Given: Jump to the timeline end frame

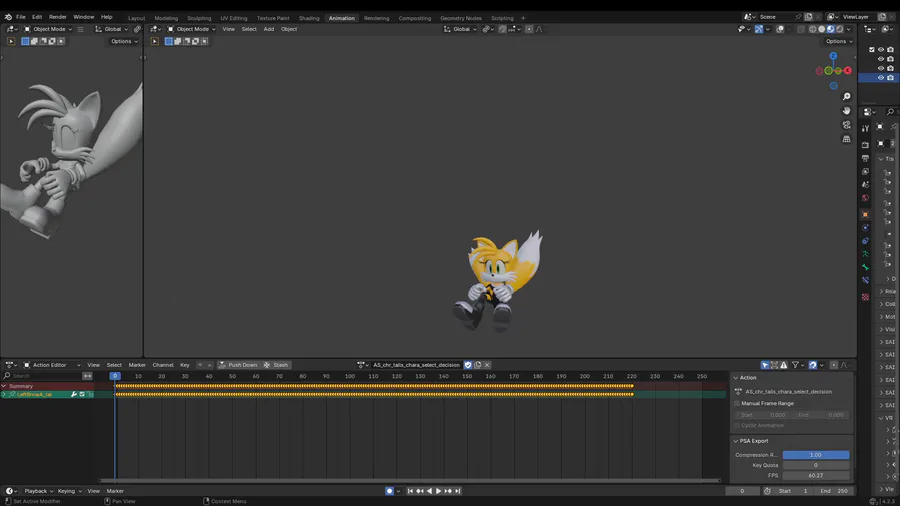Looking at the screenshot, I should (457, 491).
